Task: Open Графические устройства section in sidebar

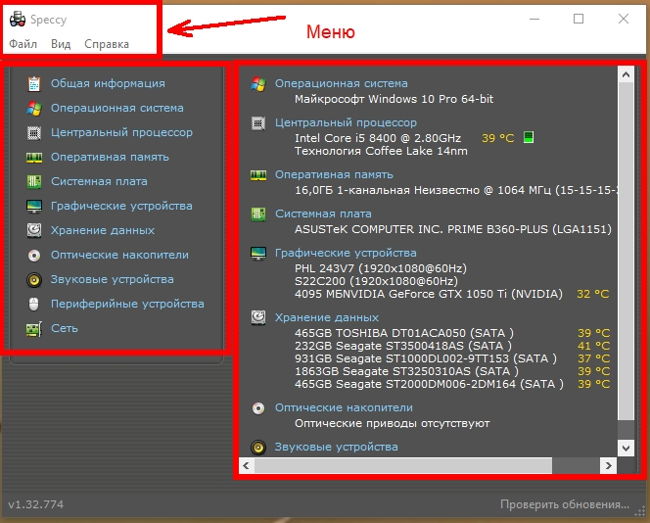Action: tap(121, 206)
